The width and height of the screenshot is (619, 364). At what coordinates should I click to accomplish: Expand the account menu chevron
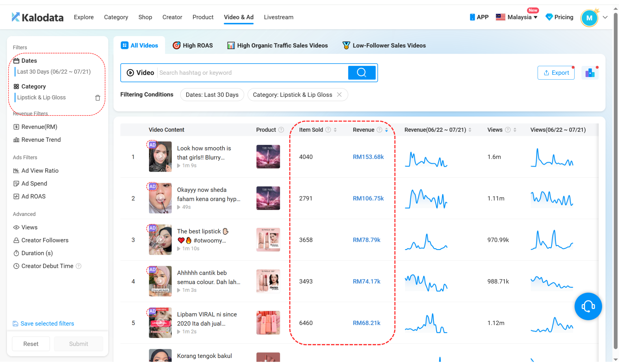(605, 17)
